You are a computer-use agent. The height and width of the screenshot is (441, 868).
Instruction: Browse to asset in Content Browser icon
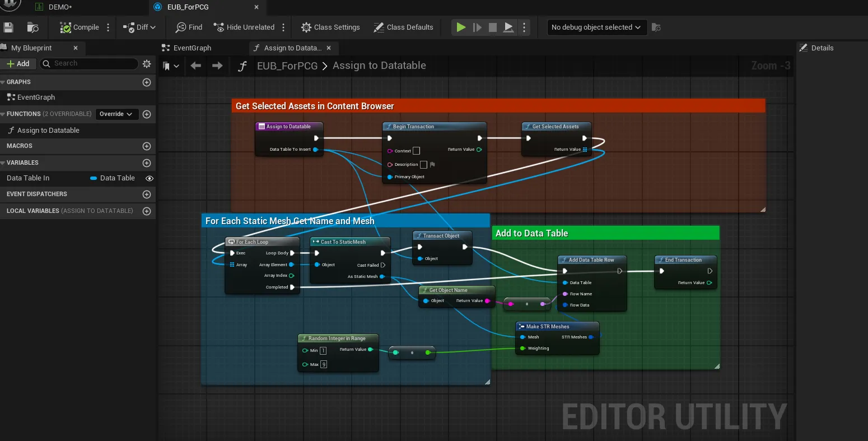tap(33, 27)
